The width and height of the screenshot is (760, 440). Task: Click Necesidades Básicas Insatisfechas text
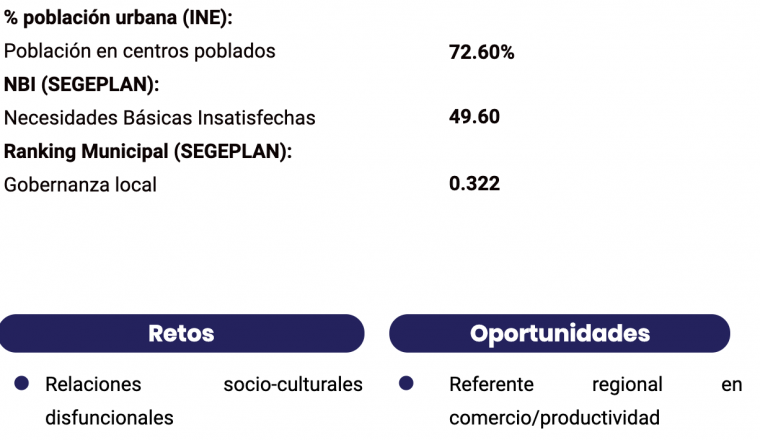coord(159,118)
